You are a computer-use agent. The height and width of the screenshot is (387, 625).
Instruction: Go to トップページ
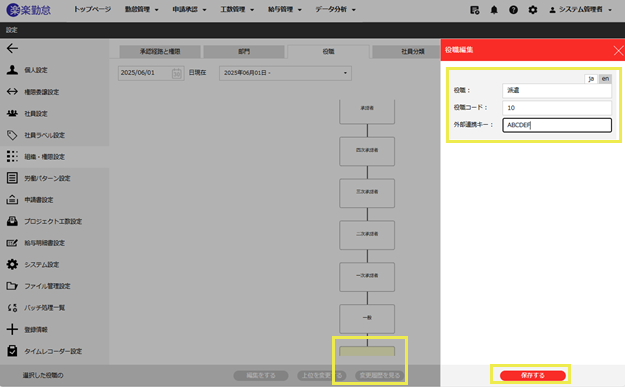pyautogui.click(x=92, y=9)
